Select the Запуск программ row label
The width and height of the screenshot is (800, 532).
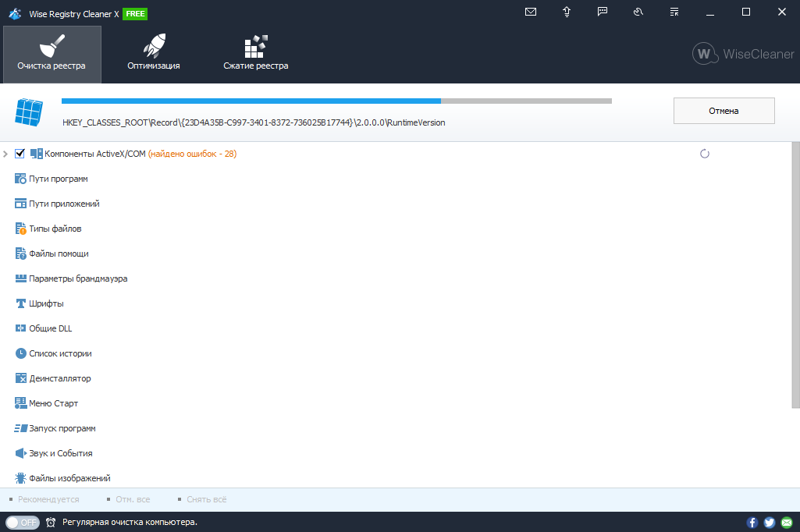[x=62, y=428]
